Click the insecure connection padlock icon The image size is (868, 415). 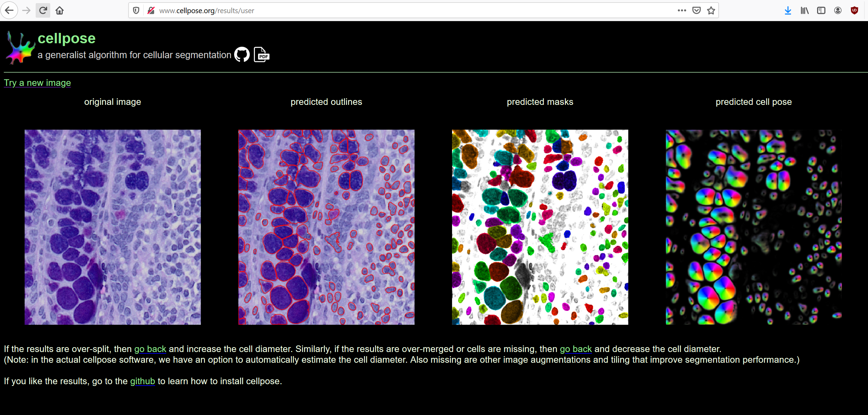coord(151,10)
